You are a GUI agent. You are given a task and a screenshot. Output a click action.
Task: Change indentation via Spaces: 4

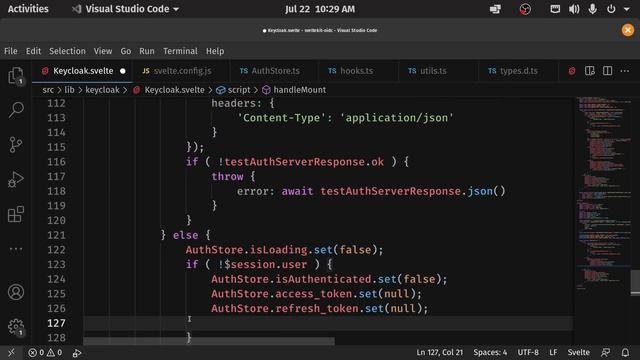490,352
